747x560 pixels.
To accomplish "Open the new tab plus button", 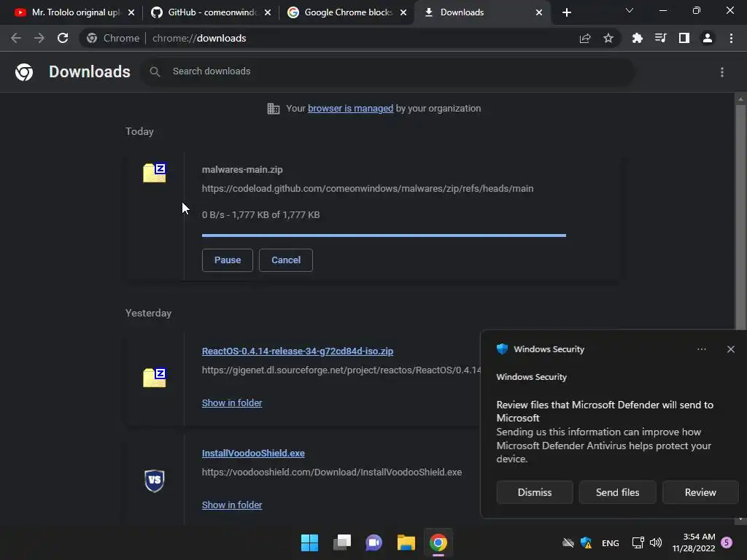I will (566, 12).
